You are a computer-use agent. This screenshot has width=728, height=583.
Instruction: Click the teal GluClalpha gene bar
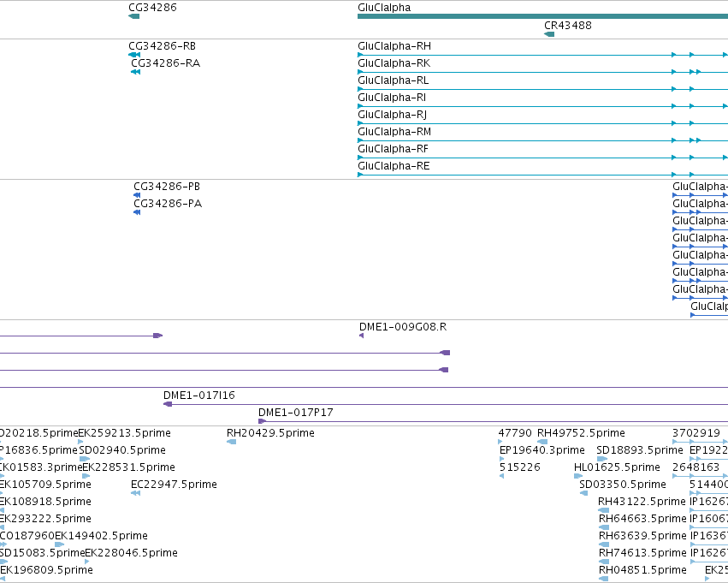[542, 16]
